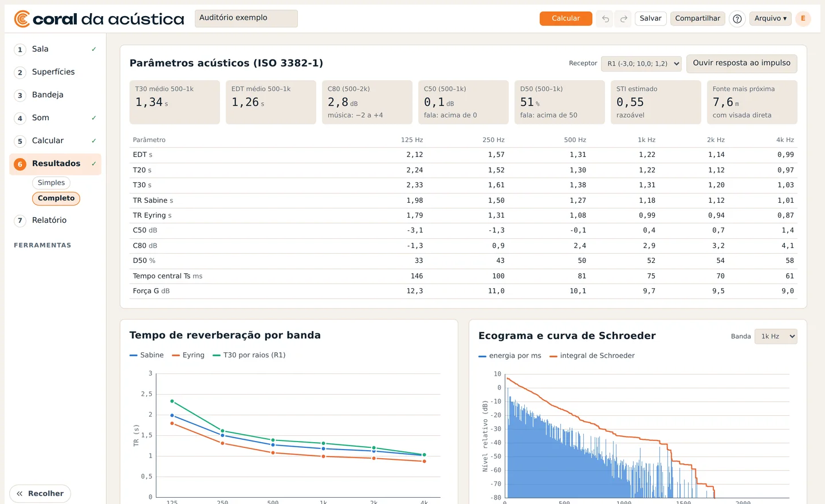
Task: Go to the Bandeja step
Action: (x=56, y=95)
